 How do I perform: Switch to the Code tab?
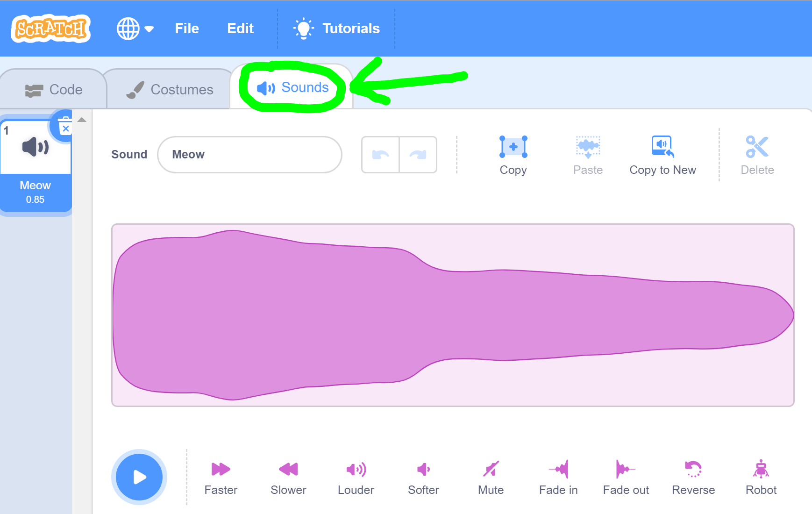(53, 90)
